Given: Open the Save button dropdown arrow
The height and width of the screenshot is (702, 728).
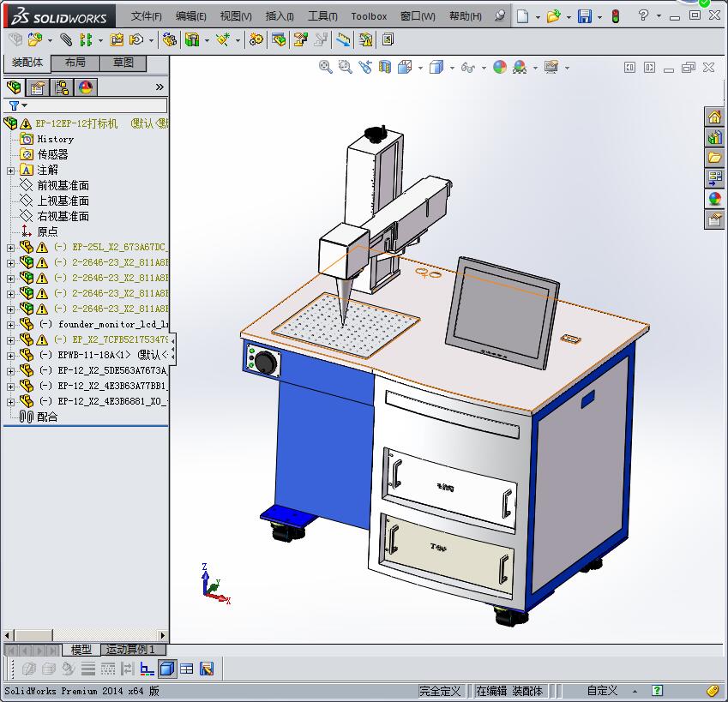Looking at the screenshot, I should point(600,18).
